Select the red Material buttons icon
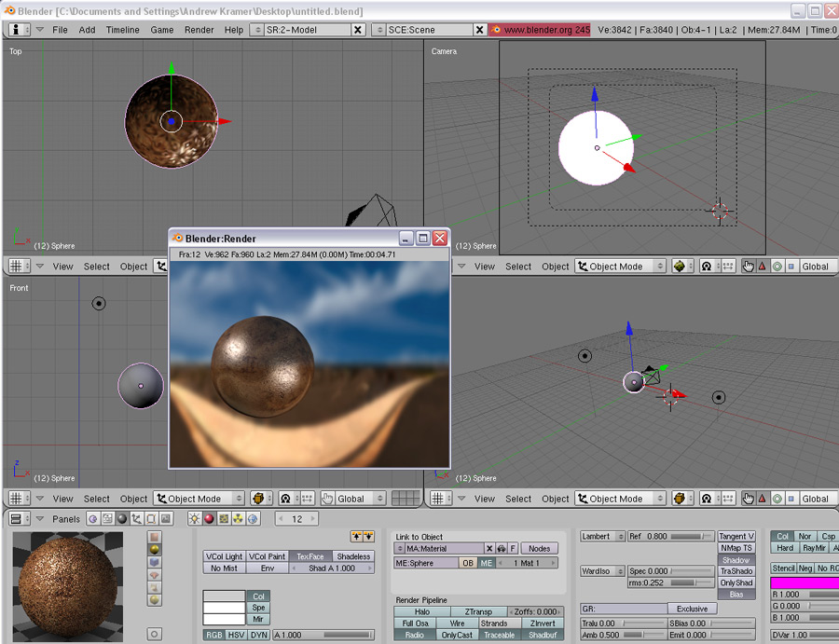839x644 pixels. coord(209,518)
